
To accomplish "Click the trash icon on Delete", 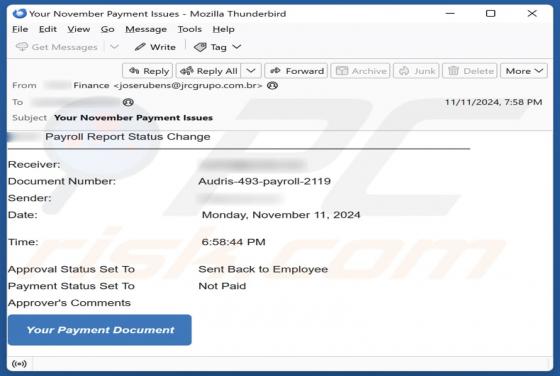I will (453, 71).
